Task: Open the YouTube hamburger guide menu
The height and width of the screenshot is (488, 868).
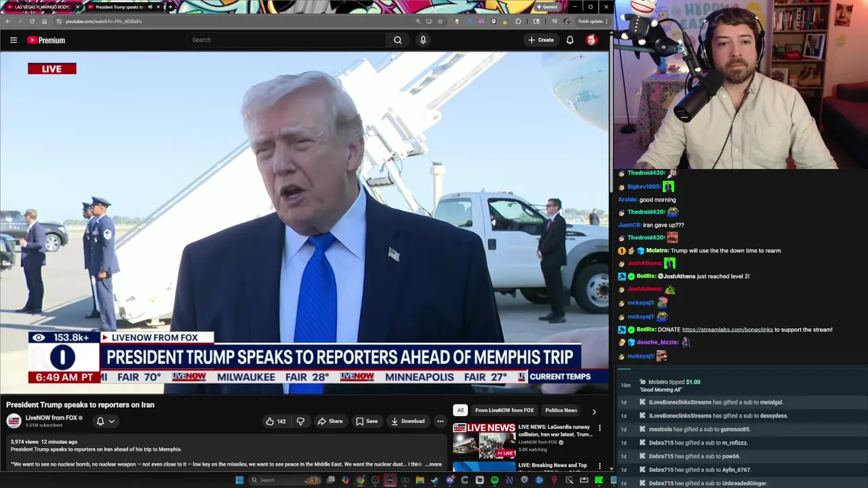Action: point(14,40)
